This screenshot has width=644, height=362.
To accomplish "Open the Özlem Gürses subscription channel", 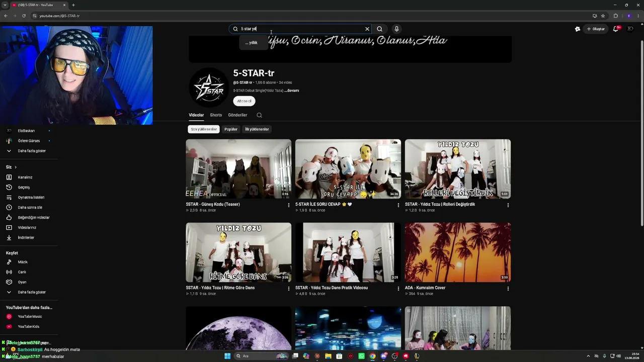I will click(29, 141).
